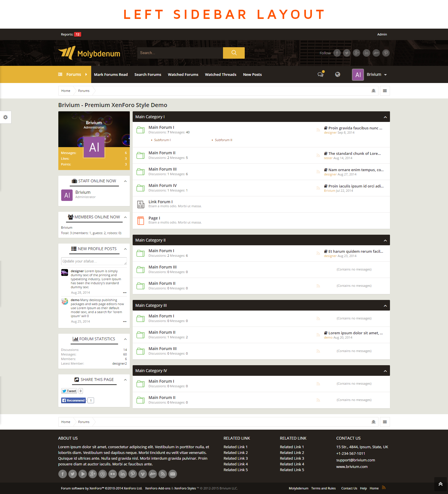Open the conversations inbox icon
The image size is (448, 494).
click(x=320, y=74)
